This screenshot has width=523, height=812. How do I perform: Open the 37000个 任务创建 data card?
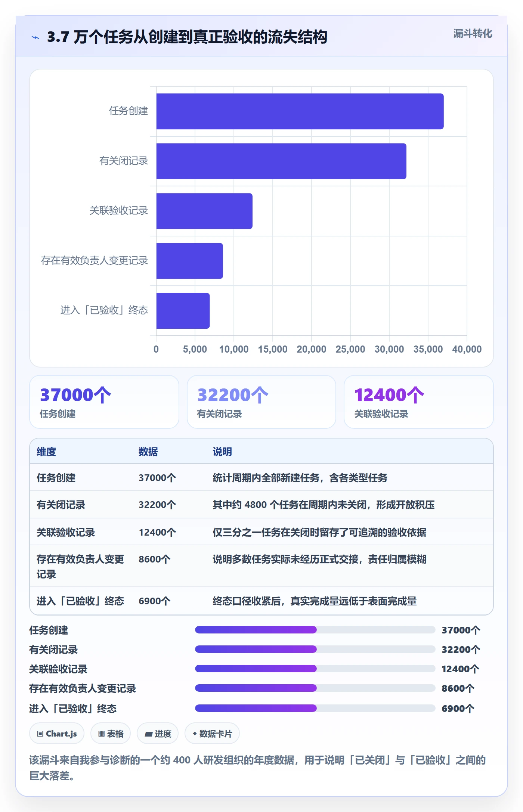pos(104,402)
